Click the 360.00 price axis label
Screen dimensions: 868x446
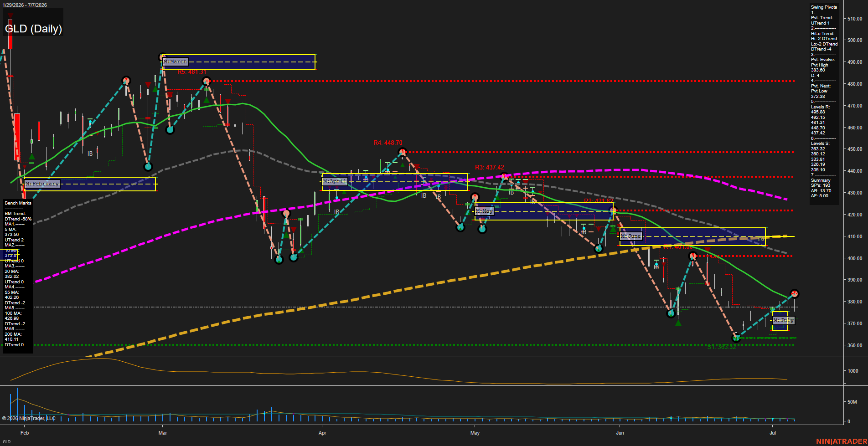point(855,345)
